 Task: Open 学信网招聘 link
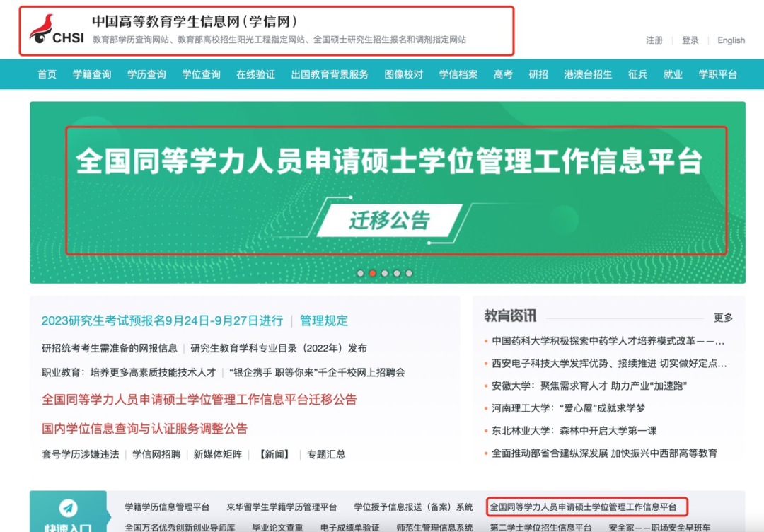coord(156,455)
